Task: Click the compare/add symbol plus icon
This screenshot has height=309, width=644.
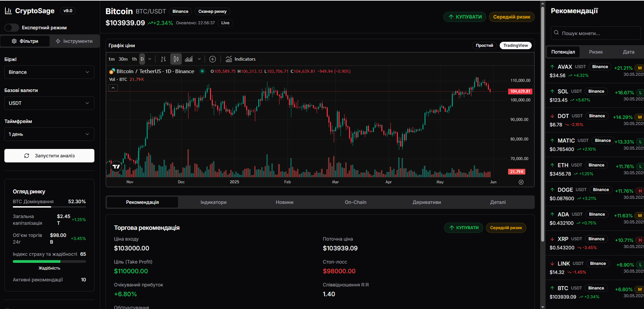Action: point(212,59)
